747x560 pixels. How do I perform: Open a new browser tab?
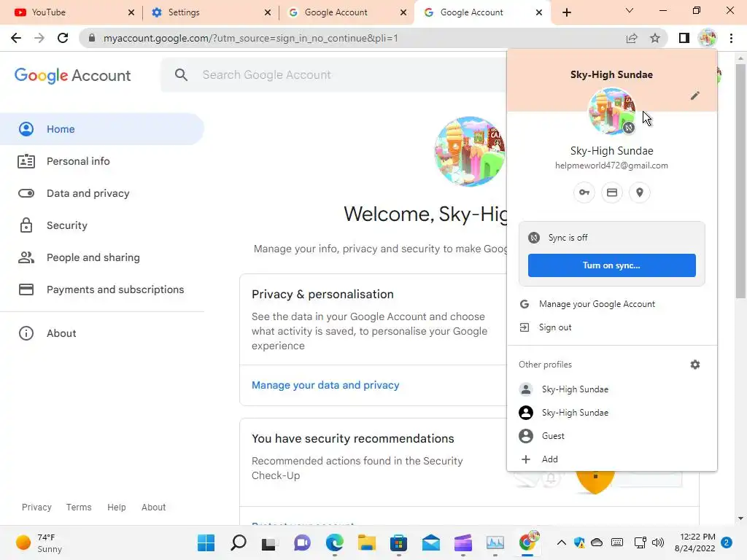pyautogui.click(x=566, y=12)
